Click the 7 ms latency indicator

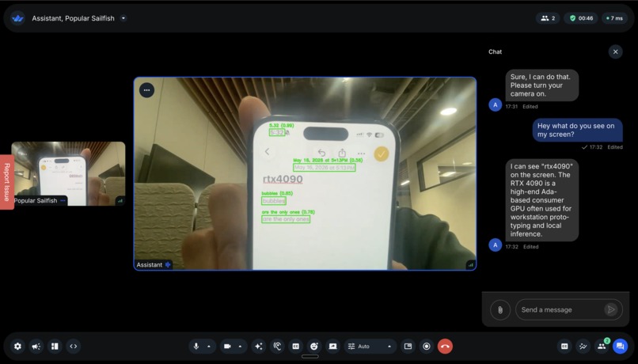tap(614, 18)
